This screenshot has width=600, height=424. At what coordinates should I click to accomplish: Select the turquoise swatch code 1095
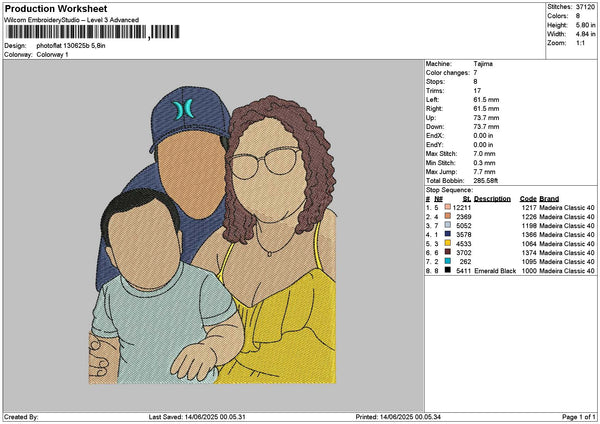click(x=447, y=261)
